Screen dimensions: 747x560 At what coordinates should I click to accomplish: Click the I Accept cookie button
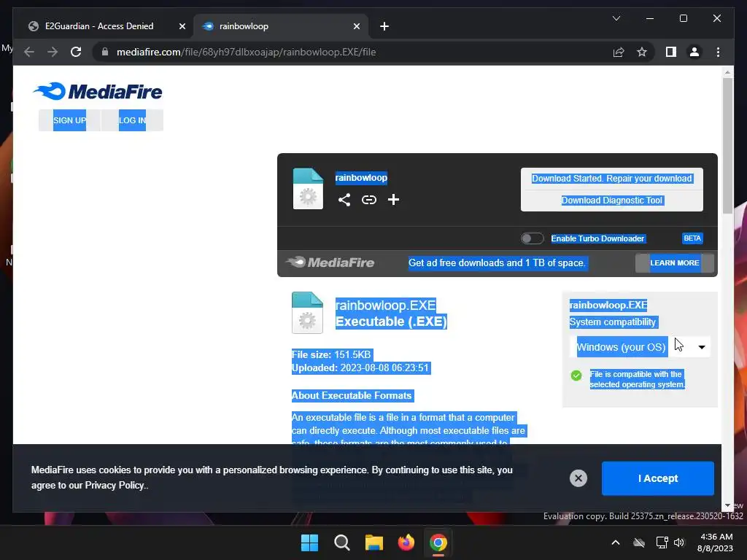[x=657, y=478]
